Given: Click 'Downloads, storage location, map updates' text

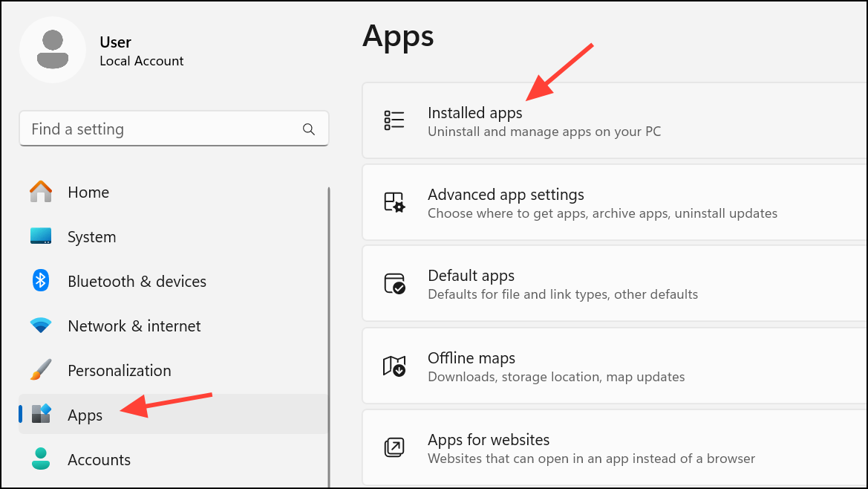Looking at the screenshot, I should [556, 377].
